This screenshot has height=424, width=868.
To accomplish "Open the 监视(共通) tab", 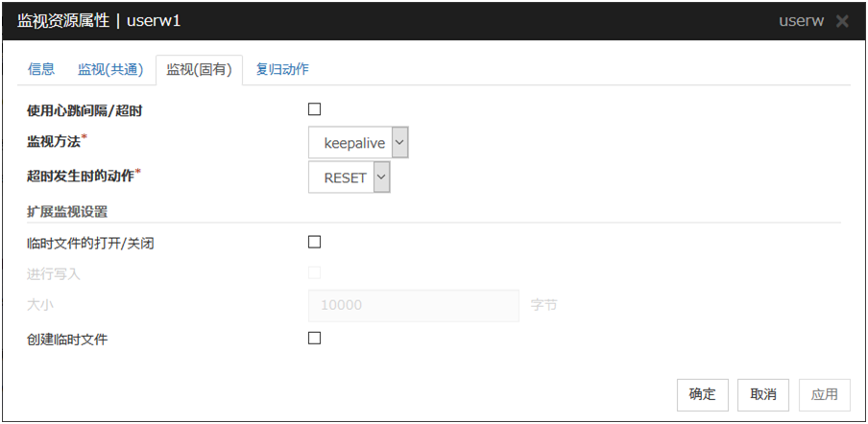I will pyautogui.click(x=110, y=69).
